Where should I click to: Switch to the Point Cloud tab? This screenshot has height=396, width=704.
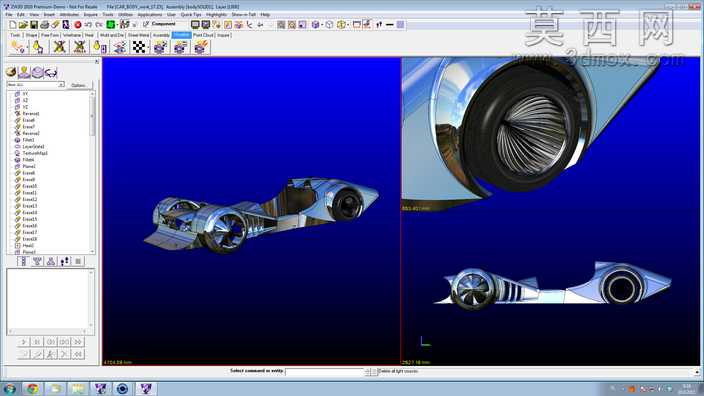203,35
